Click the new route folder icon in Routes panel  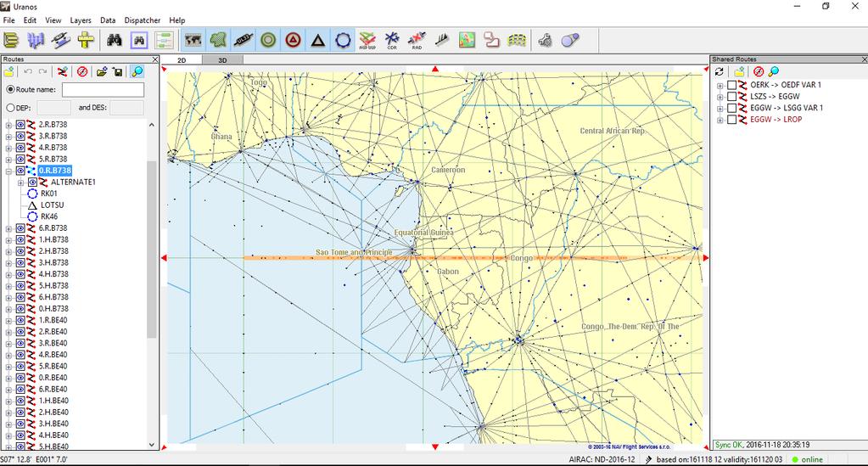[x=8, y=71]
